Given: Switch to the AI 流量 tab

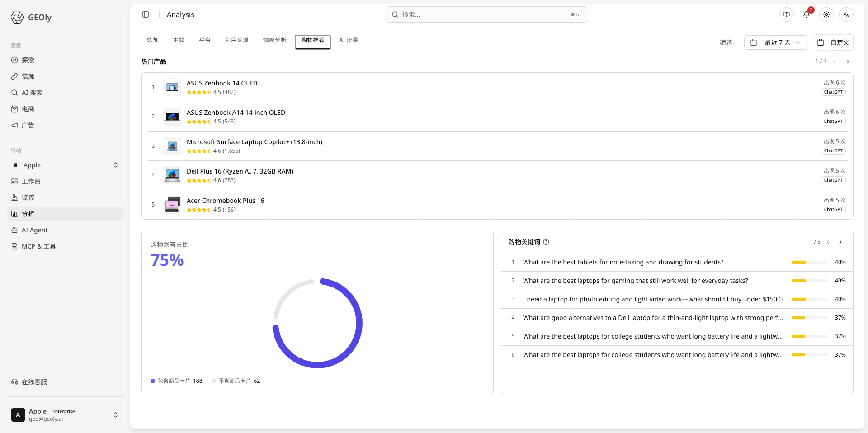Looking at the screenshot, I should (x=349, y=40).
